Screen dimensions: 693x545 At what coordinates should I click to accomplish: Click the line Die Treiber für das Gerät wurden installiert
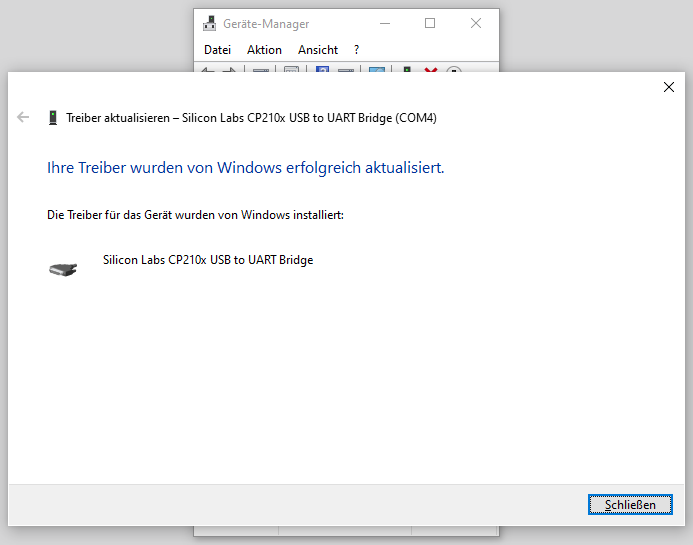(x=195, y=215)
